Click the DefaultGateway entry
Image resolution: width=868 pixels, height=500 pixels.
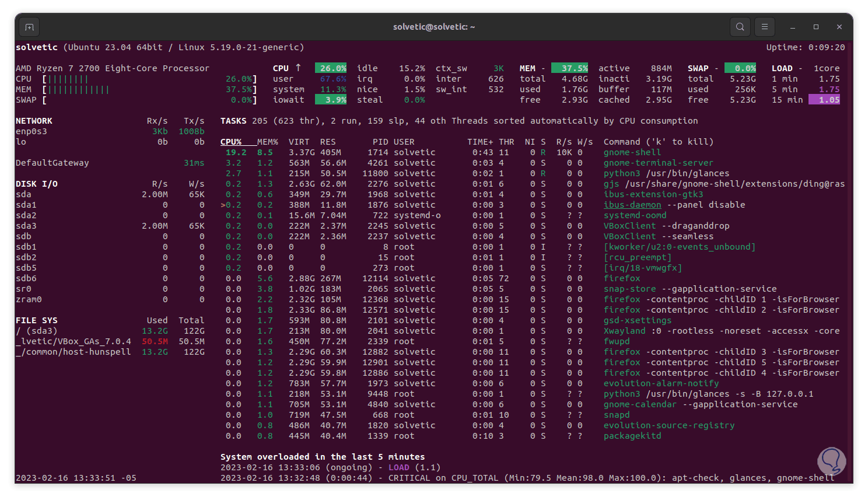click(x=52, y=163)
